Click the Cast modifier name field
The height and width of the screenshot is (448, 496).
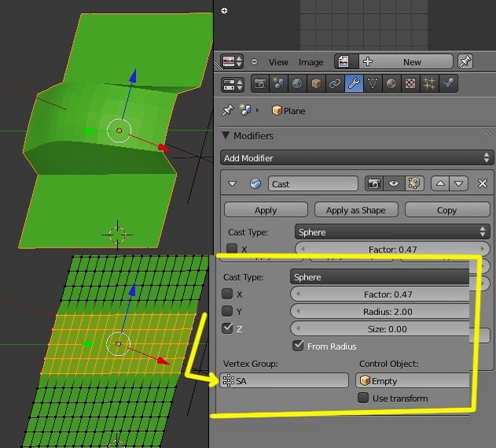313,184
